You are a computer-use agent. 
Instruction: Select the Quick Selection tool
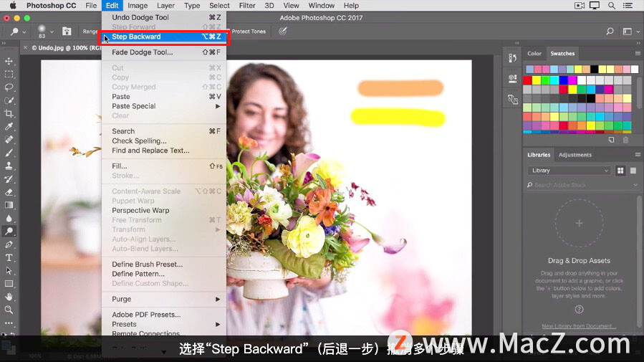pos(9,100)
